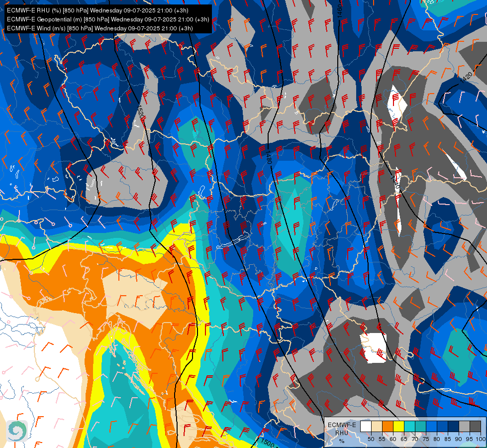Viewport: 487px width, 448px height.
Task: Click the legend tick value 50
Action: coord(371,439)
